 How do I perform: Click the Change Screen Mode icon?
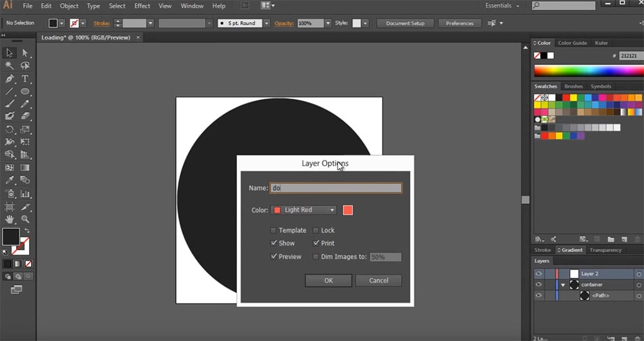point(17,290)
